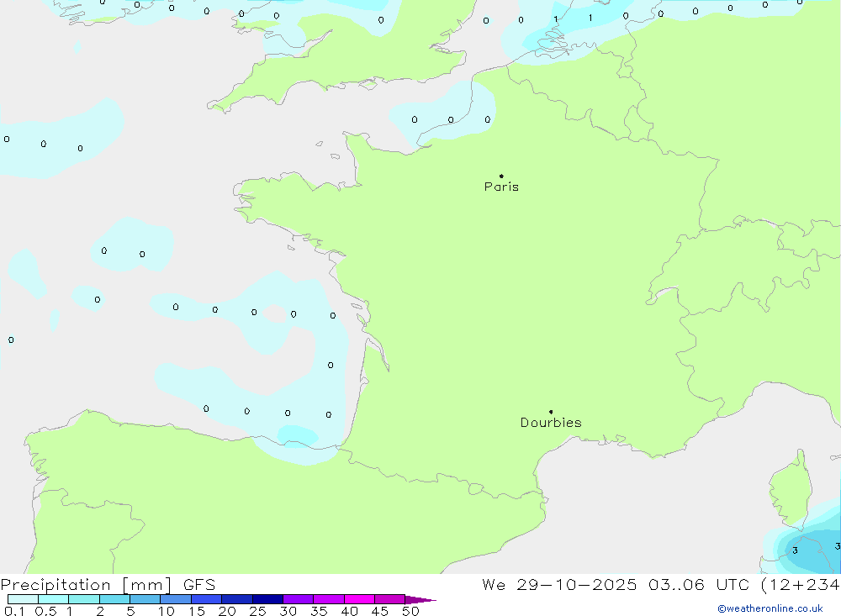Click the '03..06 UTC' time text

point(699,585)
